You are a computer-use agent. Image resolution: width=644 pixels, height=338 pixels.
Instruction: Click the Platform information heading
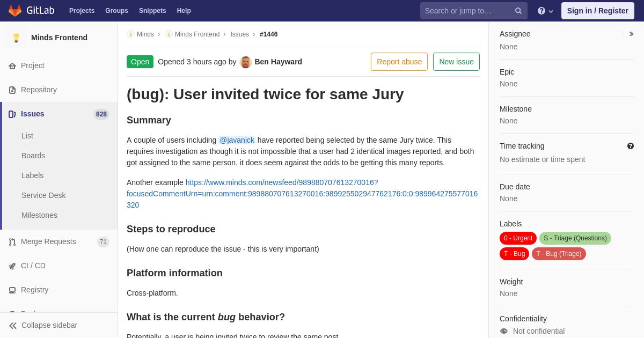point(174,273)
